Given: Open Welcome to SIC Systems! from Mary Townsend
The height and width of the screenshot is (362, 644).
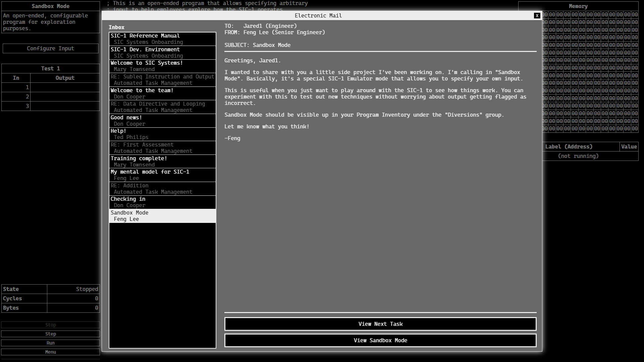Looking at the screenshot, I should (162, 66).
